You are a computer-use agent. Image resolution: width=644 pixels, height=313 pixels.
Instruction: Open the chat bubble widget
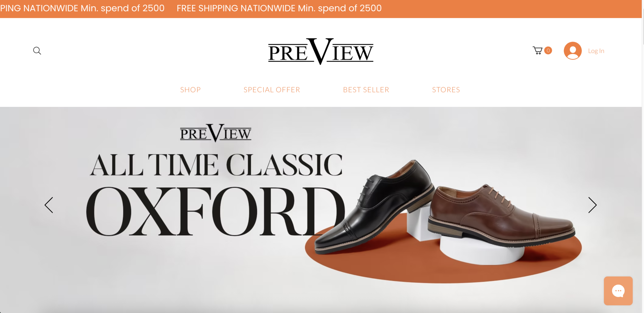618,291
